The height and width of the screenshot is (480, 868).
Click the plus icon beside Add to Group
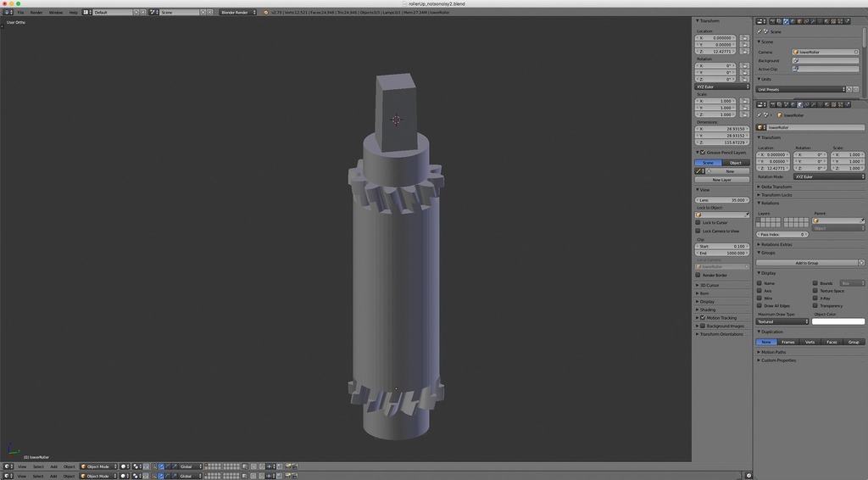pyautogui.click(x=861, y=263)
